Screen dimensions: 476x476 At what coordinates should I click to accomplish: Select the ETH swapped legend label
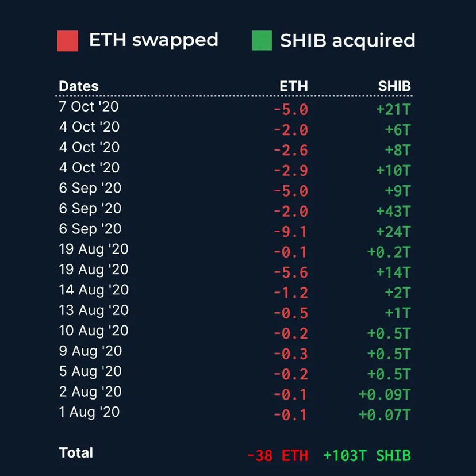153,40
